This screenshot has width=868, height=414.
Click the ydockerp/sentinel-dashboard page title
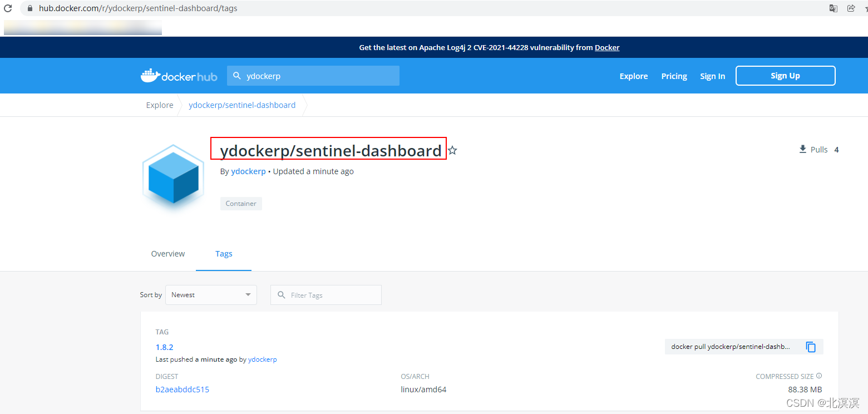pos(331,150)
